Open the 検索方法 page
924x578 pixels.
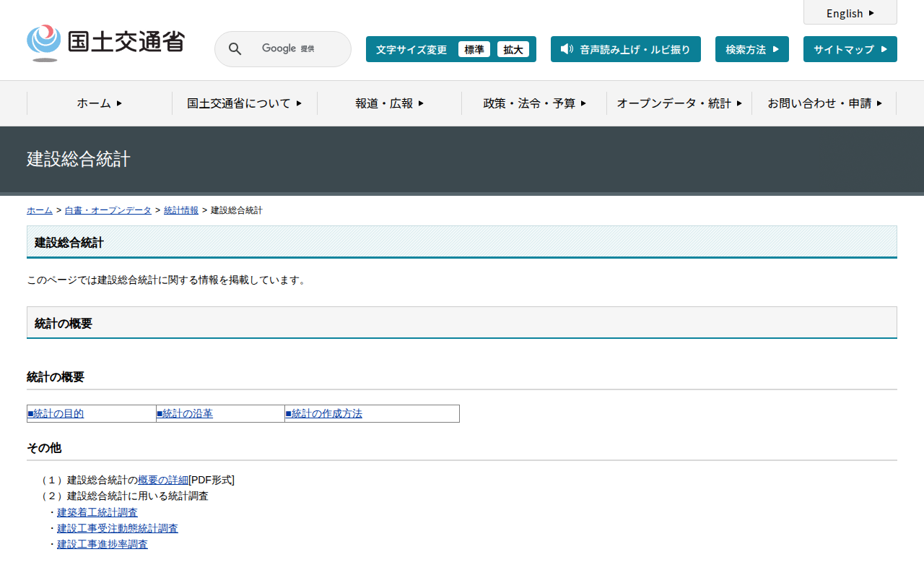point(751,49)
